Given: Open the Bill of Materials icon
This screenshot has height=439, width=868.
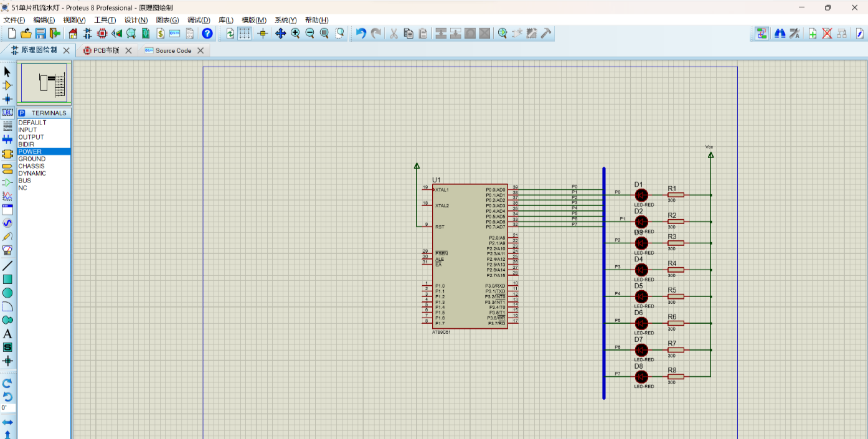Looking at the screenshot, I should (x=161, y=34).
